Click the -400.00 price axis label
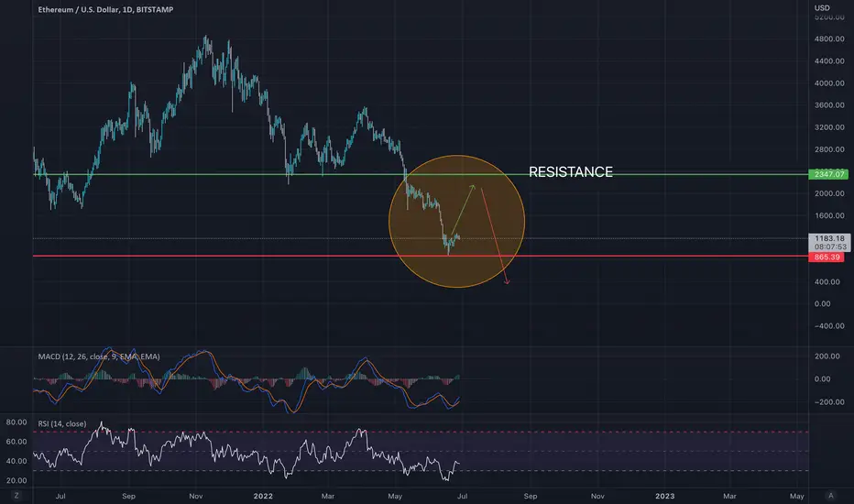Image resolution: width=854 pixels, height=504 pixels. click(x=829, y=326)
